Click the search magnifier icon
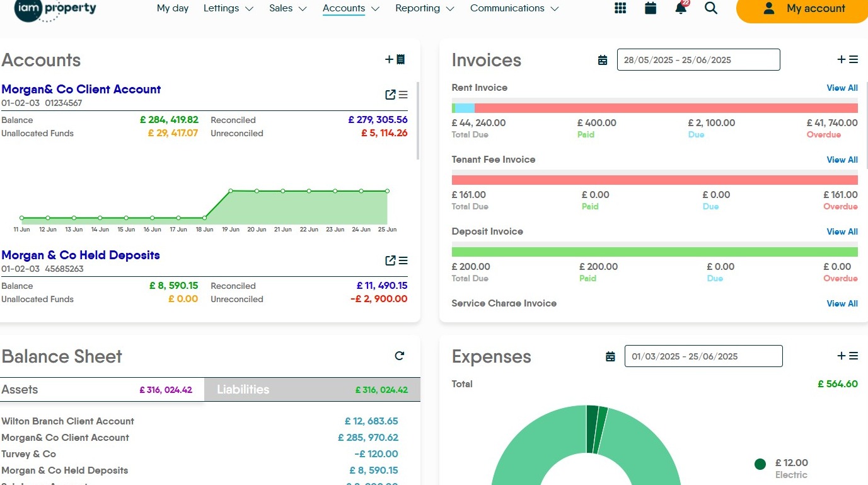Viewport: 868px width, 485px height. (x=711, y=8)
